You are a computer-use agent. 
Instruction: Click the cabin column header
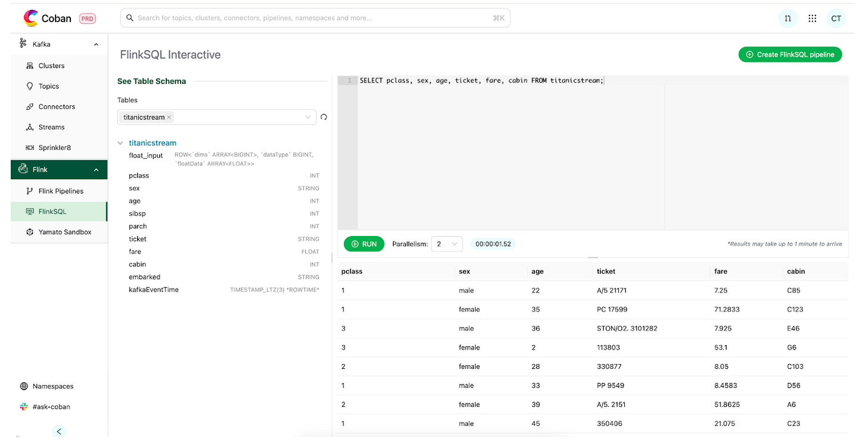[796, 271]
